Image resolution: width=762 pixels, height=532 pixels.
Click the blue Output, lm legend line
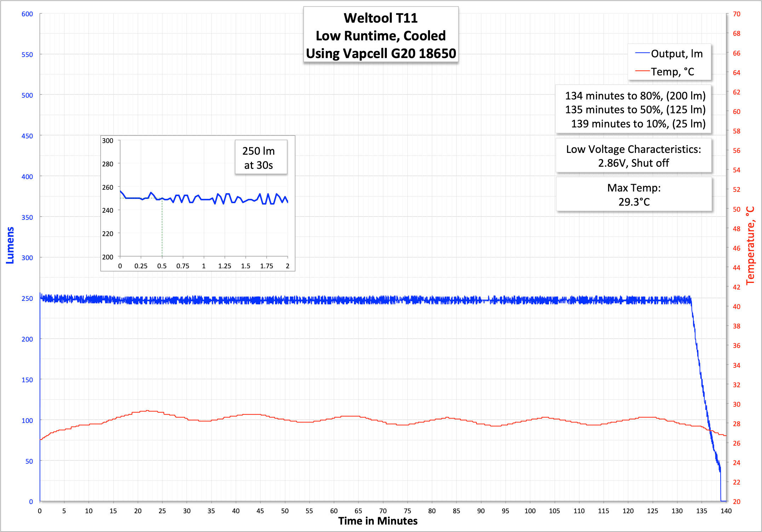click(x=642, y=53)
